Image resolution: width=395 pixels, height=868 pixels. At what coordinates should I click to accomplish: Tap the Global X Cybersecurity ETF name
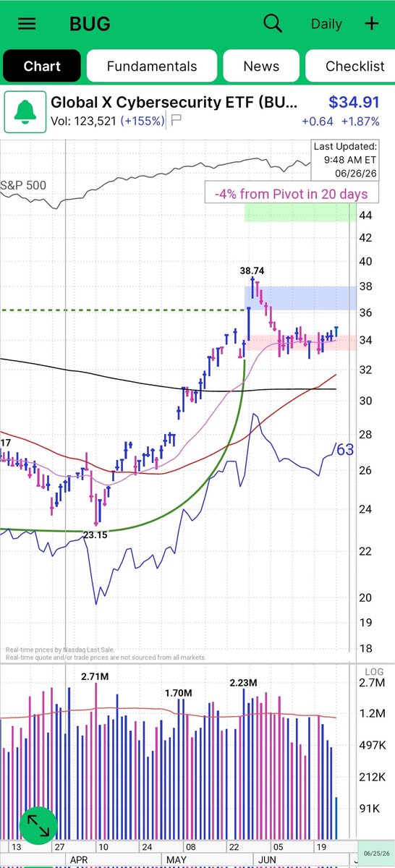(x=173, y=103)
